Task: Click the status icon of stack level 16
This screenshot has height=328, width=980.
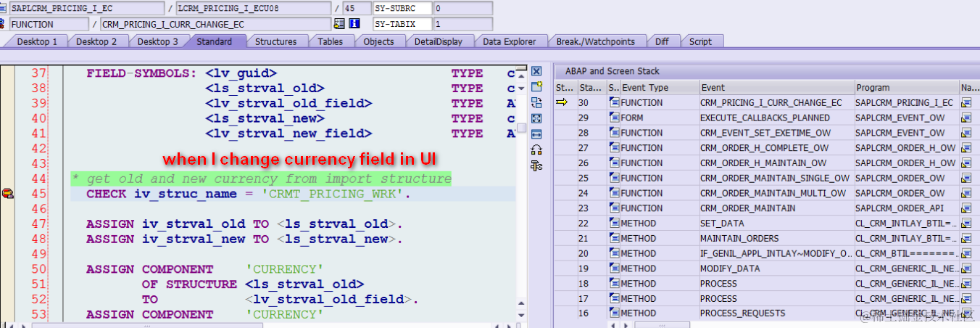Action: point(614,313)
